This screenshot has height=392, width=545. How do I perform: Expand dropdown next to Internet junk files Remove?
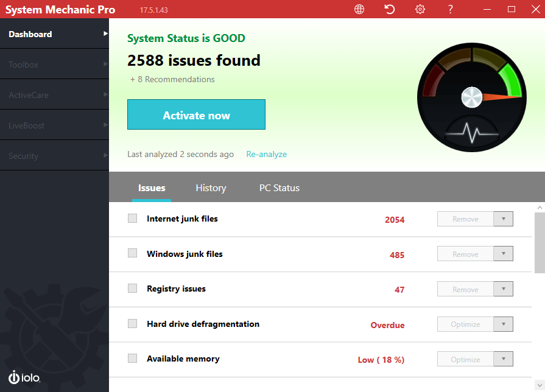[503, 219]
